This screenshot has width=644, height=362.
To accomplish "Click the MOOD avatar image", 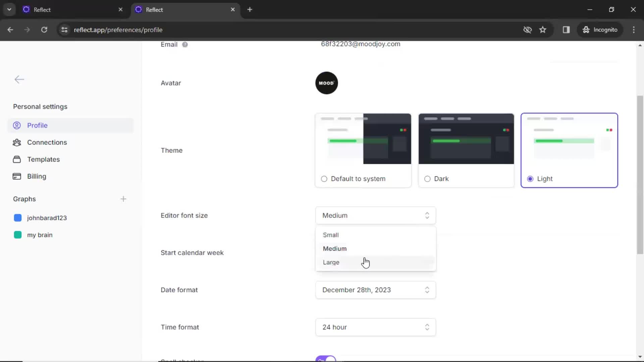I will (x=326, y=83).
